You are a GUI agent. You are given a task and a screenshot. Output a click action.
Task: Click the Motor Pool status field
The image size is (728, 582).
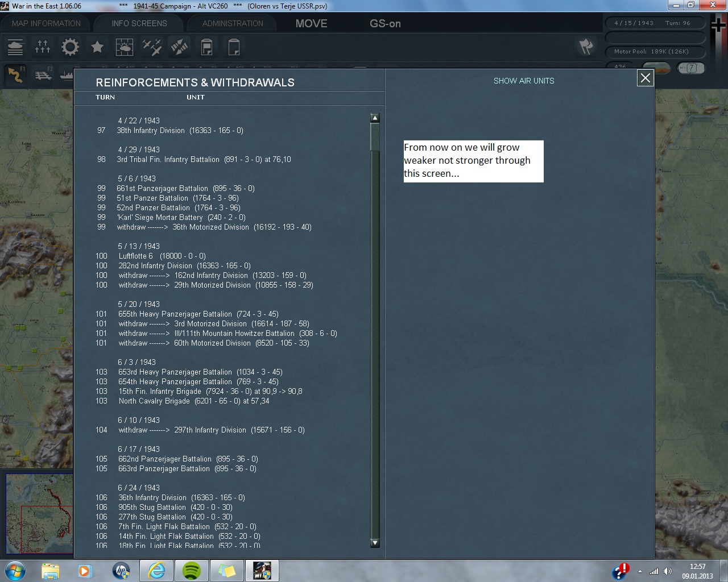(655, 52)
